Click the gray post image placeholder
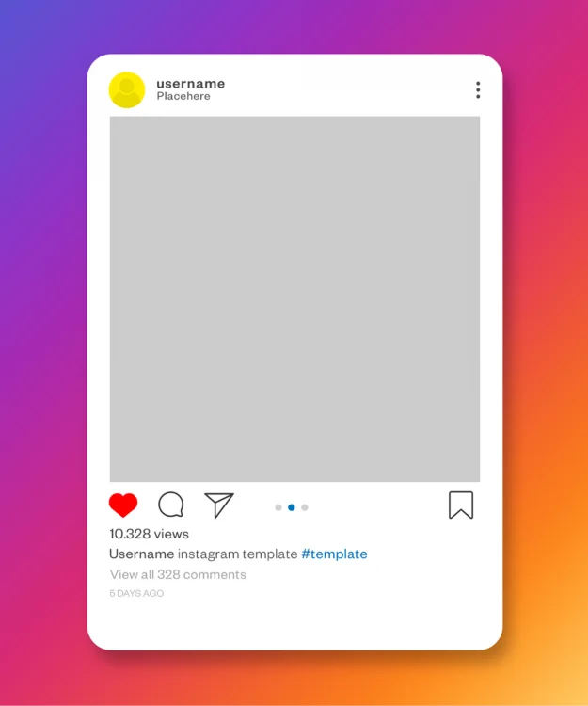588x706 pixels. point(294,299)
